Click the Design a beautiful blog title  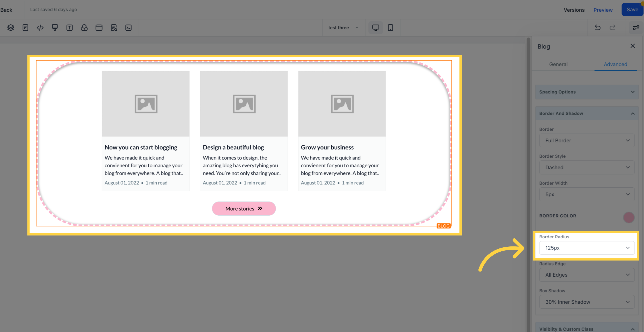(x=233, y=147)
